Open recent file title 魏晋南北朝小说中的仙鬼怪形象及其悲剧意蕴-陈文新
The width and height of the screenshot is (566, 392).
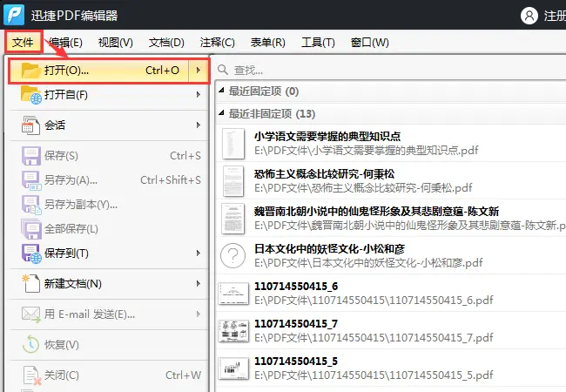pyautogui.click(x=376, y=212)
